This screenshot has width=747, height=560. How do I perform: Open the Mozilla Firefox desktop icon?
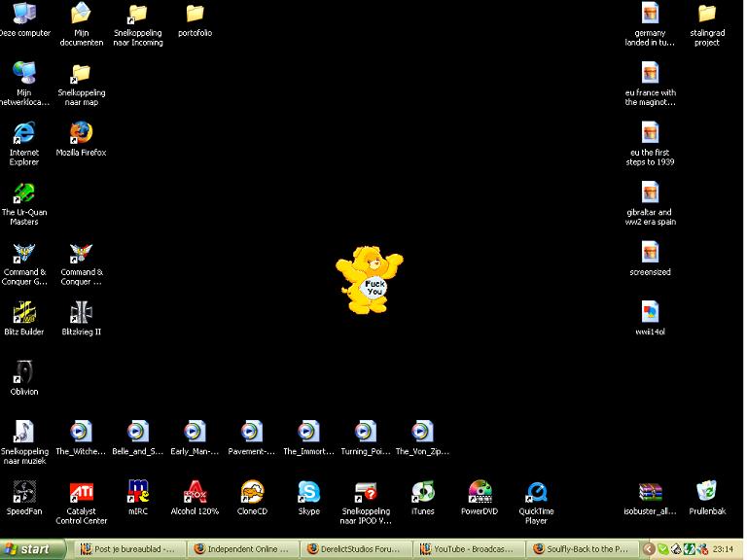coord(81,133)
